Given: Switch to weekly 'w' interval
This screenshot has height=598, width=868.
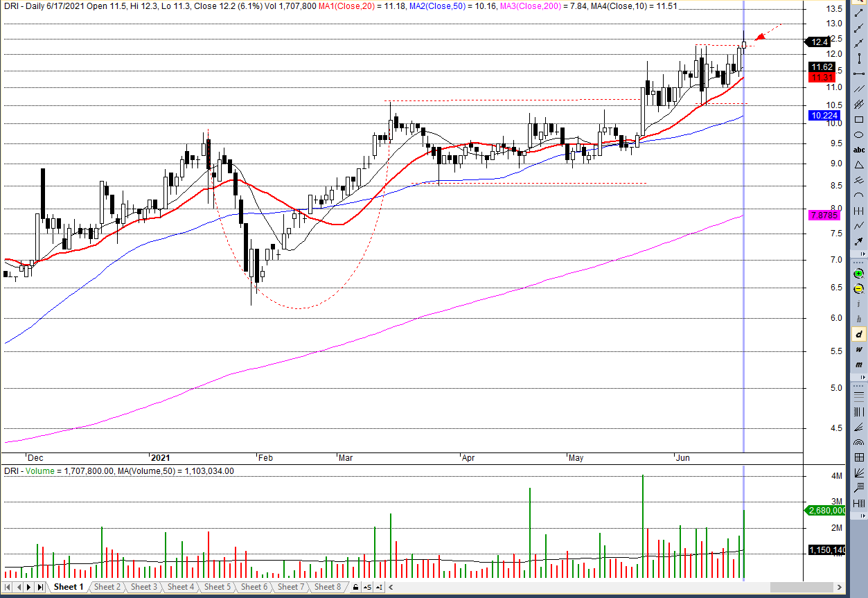Looking at the screenshot, I should click(x=859, y=349).
